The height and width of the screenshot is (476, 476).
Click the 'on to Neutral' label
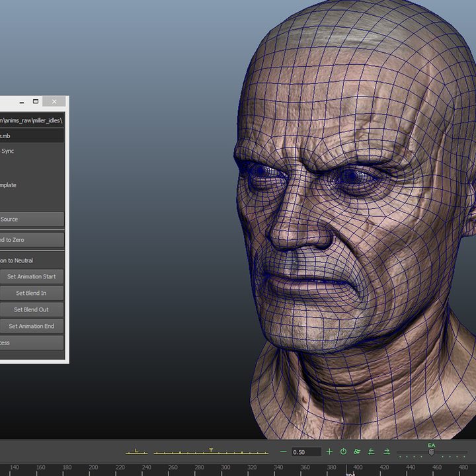click(x=17, y=260)
